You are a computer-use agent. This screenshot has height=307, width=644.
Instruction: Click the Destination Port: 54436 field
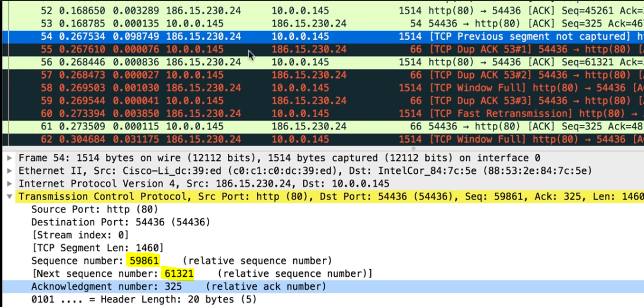click(x=121, y=222)
